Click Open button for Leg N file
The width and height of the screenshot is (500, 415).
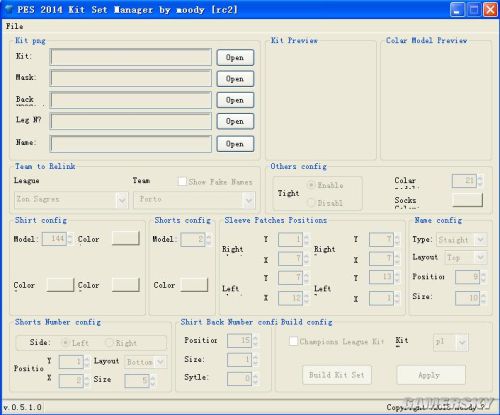pos(235,121)
